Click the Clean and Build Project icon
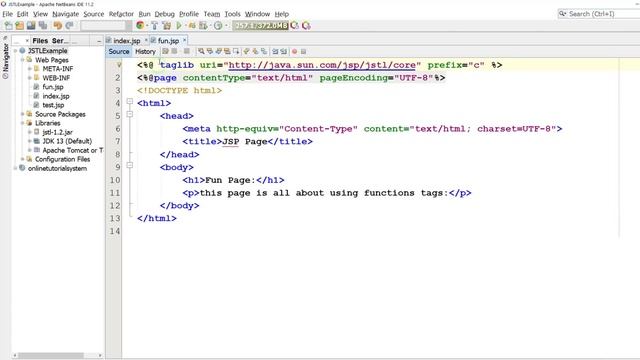 pyautogui.click(x=167, y=26)
